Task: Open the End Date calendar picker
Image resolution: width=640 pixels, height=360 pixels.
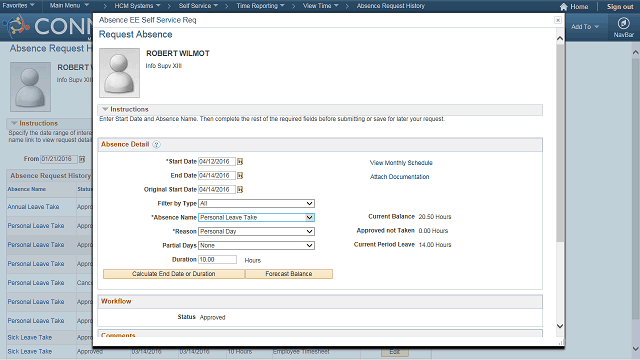Action: coord(240,176)
